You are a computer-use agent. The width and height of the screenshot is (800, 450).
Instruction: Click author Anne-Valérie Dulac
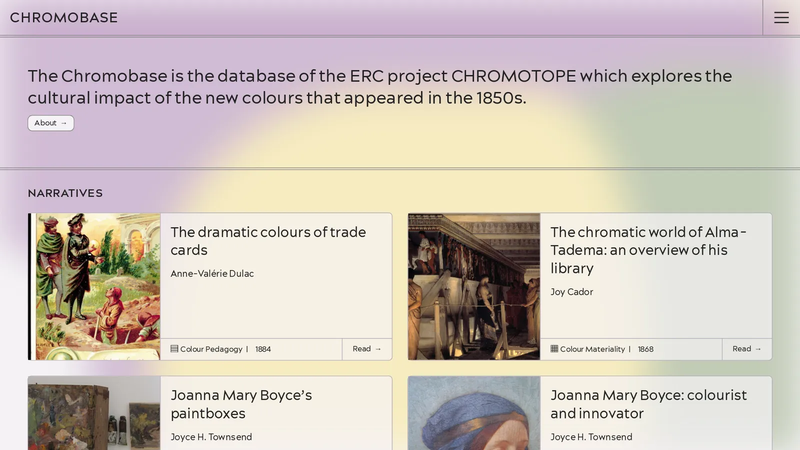coord(212,273)
